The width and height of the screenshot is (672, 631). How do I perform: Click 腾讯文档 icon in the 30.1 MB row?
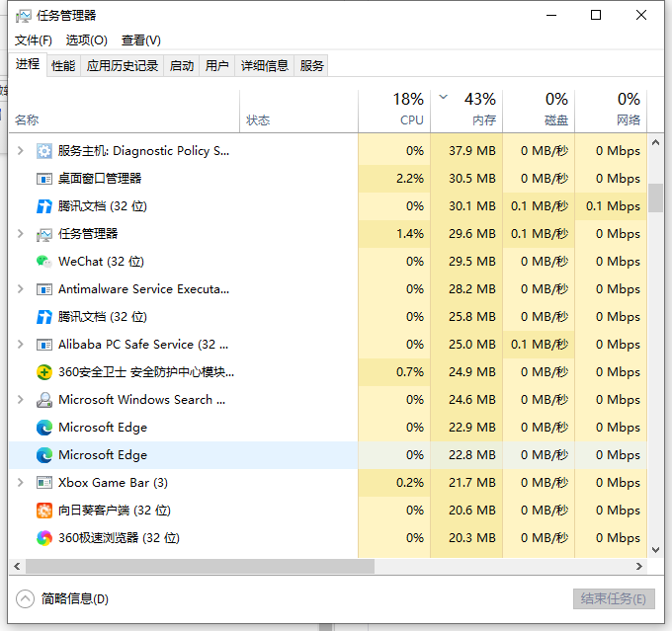click(44, 206)
